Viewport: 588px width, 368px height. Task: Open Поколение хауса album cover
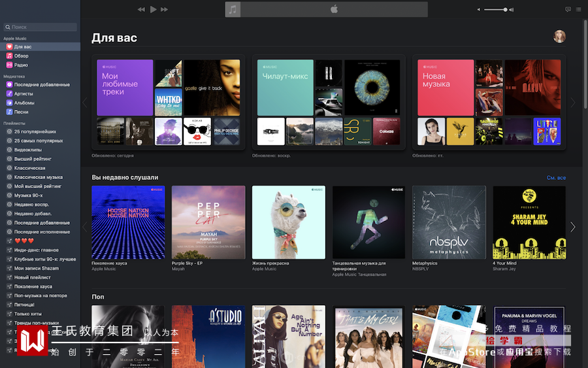[128, 222]
